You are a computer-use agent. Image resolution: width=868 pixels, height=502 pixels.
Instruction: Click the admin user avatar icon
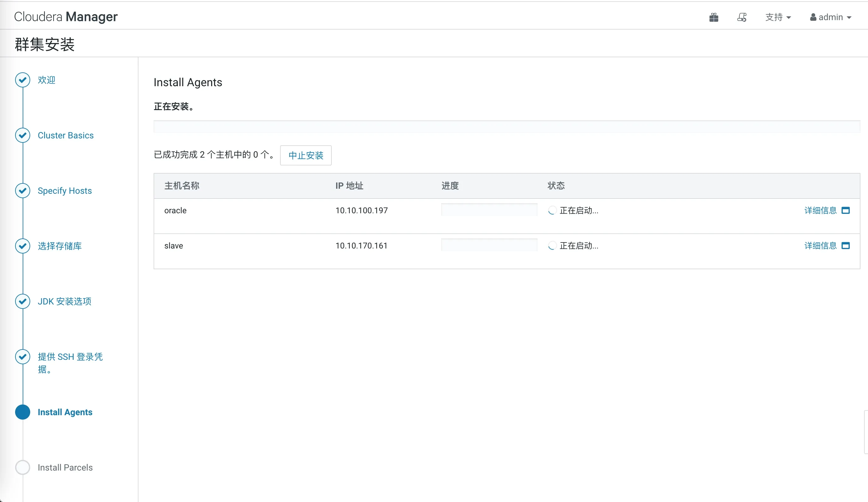(x=813, y=17)
